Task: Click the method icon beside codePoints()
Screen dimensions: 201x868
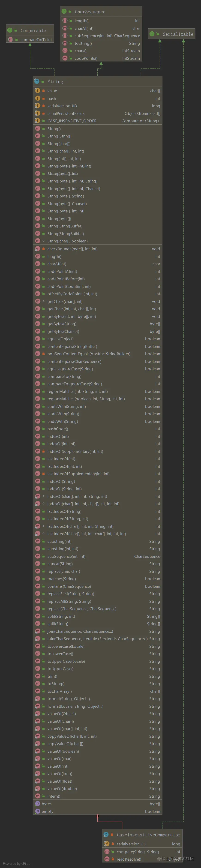Action: coord(65,58)
